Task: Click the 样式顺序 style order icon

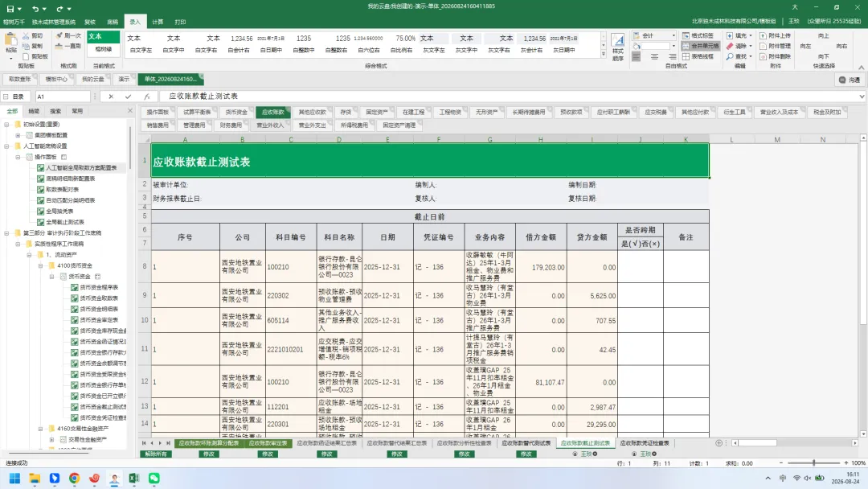Action: [618, 47]
